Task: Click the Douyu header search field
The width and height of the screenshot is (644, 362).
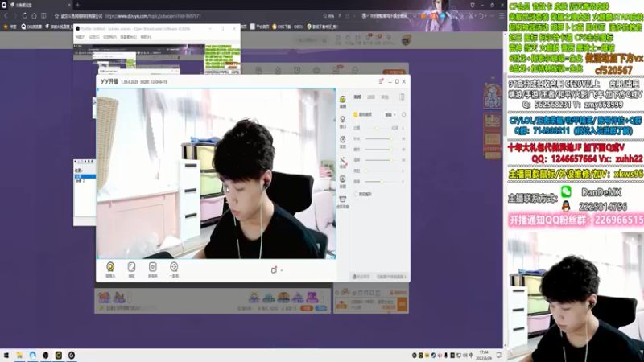Action: tap(312, 40)
